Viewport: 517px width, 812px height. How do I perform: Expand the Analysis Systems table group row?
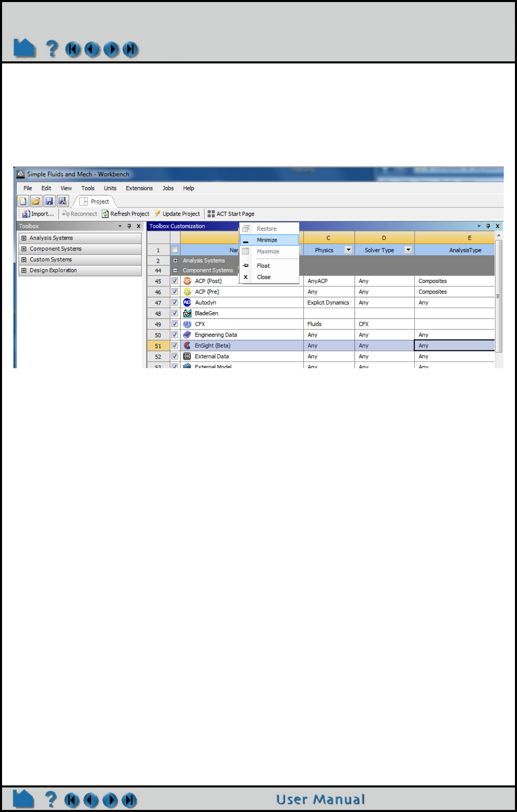[x=175, y=260]
